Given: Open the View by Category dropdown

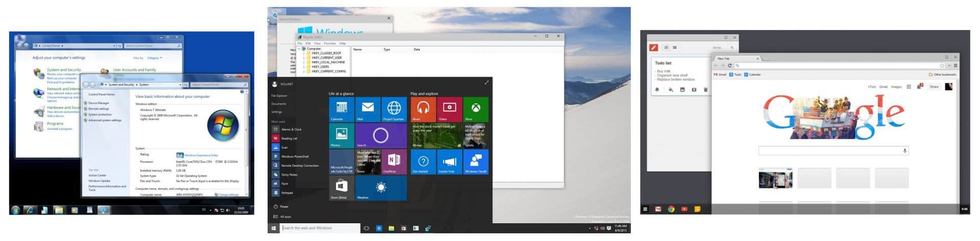Looking at the screenshot, I should [x=154, y=58].
